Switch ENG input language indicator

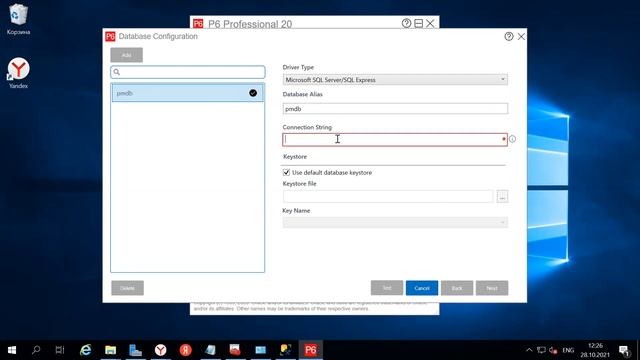568,350
